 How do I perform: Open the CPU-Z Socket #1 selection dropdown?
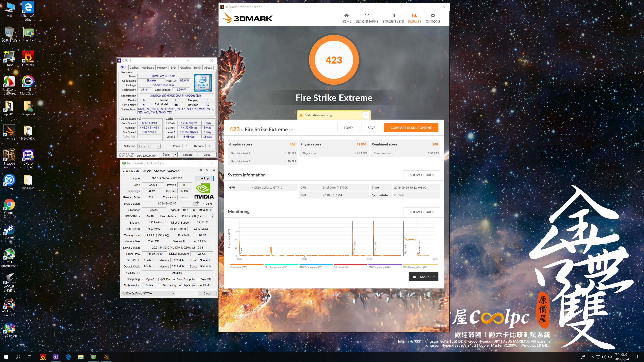click(x=149, y=146)
